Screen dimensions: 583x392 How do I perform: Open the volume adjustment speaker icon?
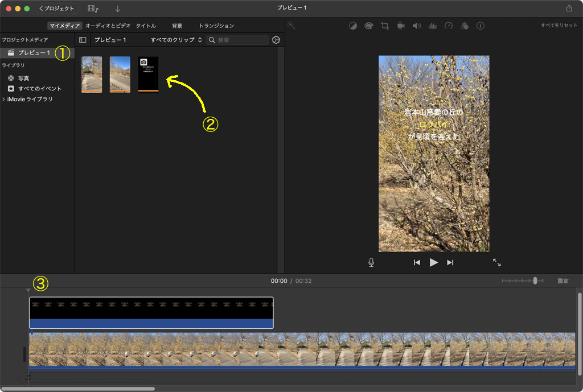click(x=416, y=26)
